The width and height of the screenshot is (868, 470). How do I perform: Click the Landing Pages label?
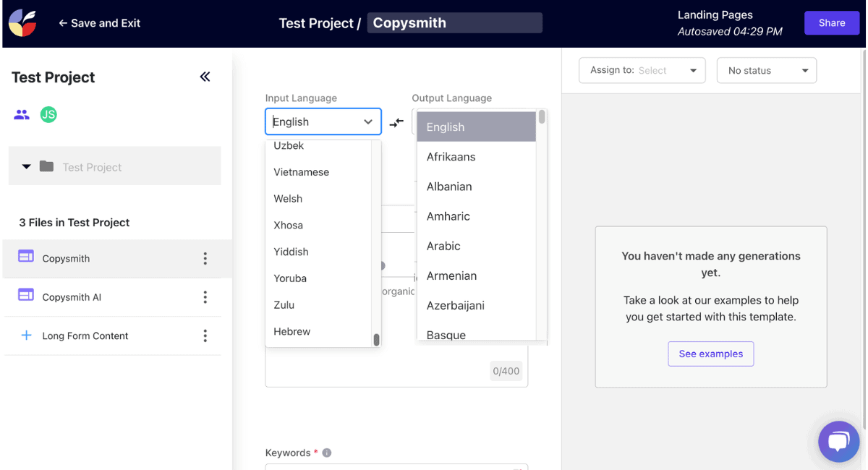click(x=715, y=14)
